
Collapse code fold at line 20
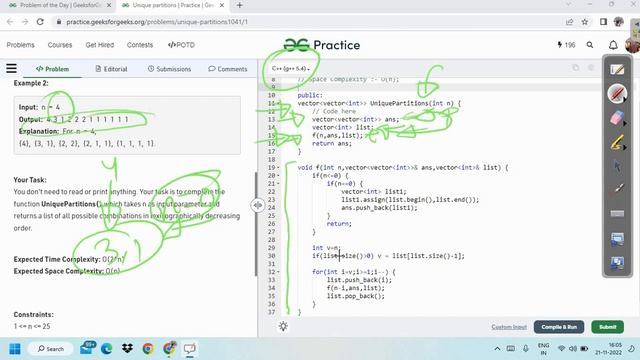pos(279,176)
